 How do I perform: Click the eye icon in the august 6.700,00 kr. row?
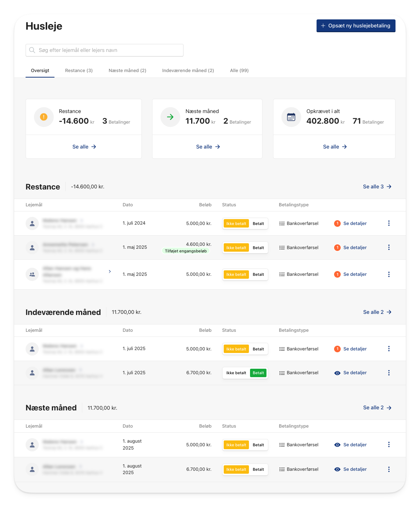(x=337, y=469)
